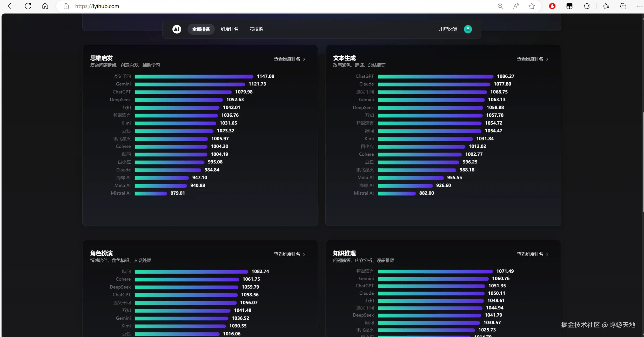
Task: Add page to favorites with star icon
Action: (532, 6)
